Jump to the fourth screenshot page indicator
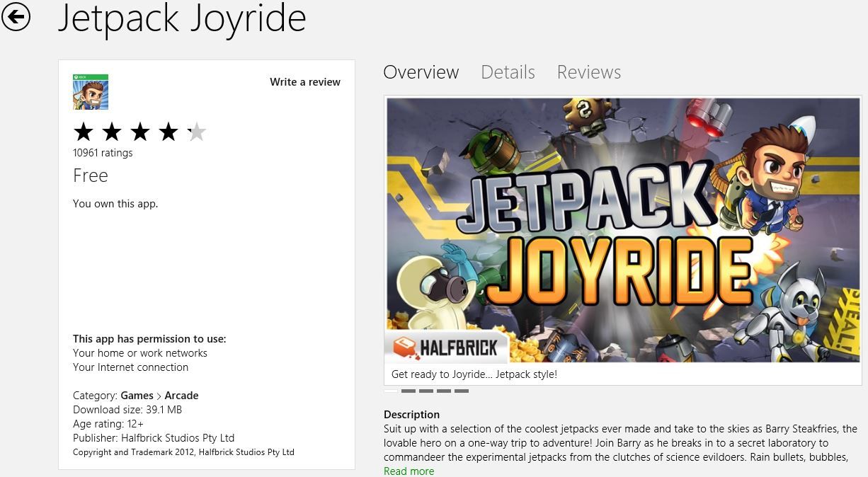Viewport: 868px width, 477px height. (x=444, y=391)
